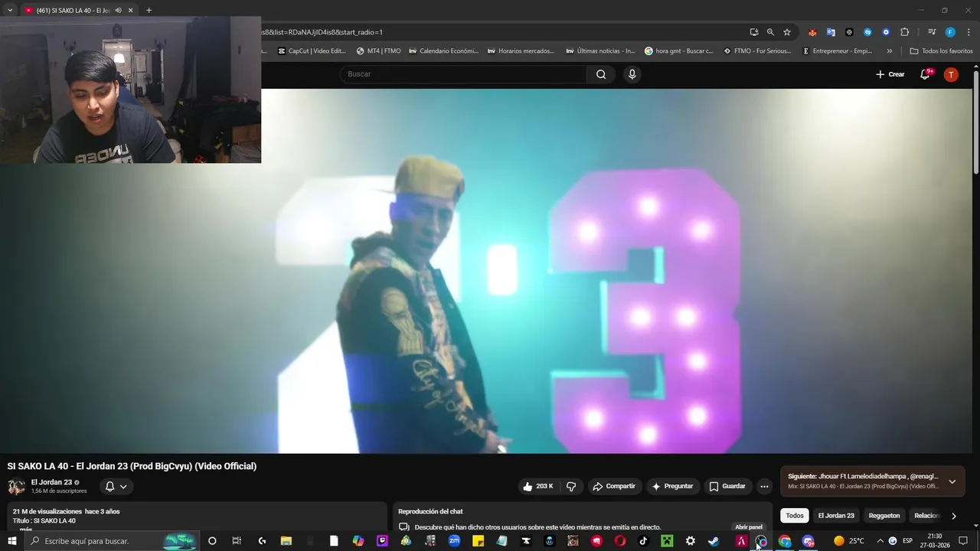Open El Jordan 23 channel avatar

[16, 487]
